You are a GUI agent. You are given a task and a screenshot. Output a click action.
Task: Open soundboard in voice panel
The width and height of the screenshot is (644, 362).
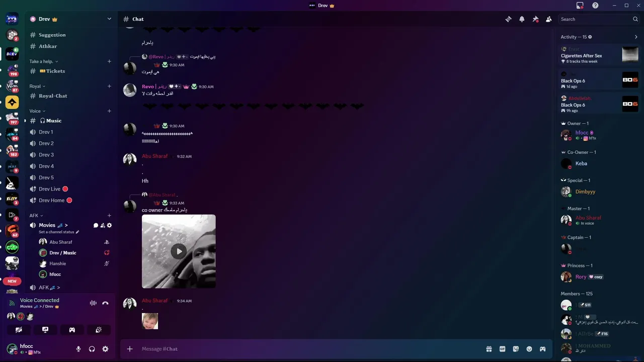(99, 330)
